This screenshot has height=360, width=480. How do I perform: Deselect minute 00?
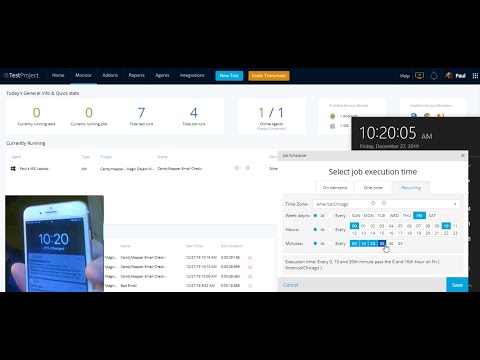[x=354, y=243]
